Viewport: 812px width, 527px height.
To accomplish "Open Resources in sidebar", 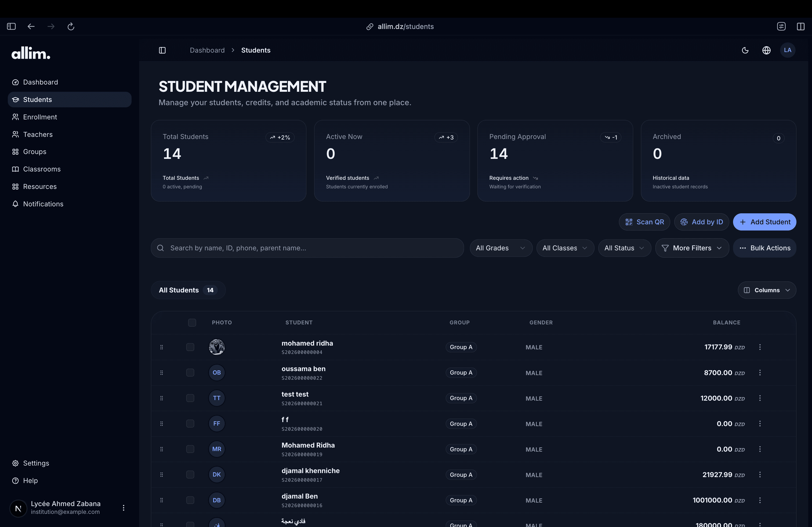I will click(x=69, y=186).
